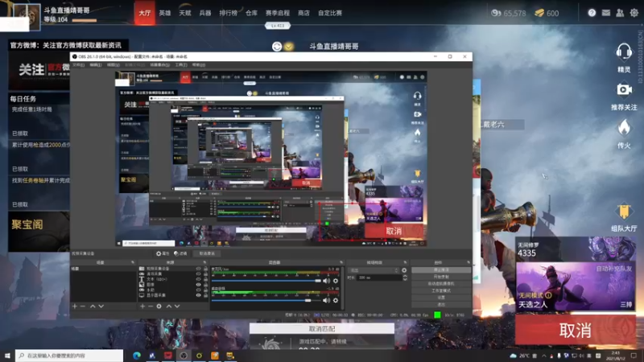644x362 pixels.
Task: Pop out the 转场特效 dock panel
Action: 405,262
